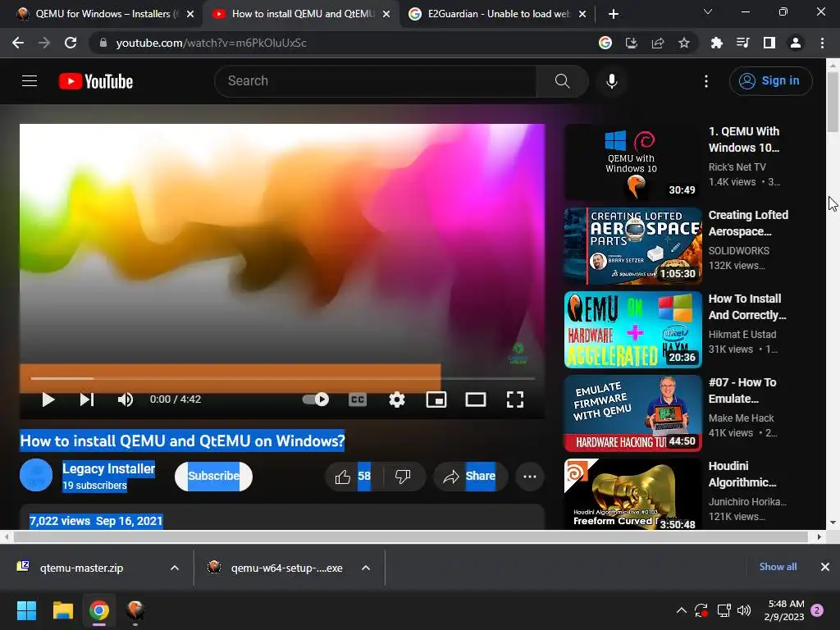The height and width of the screenshot is (630, 840).
Task: Share this page from address bar
Action: click(x=658, y=43)
